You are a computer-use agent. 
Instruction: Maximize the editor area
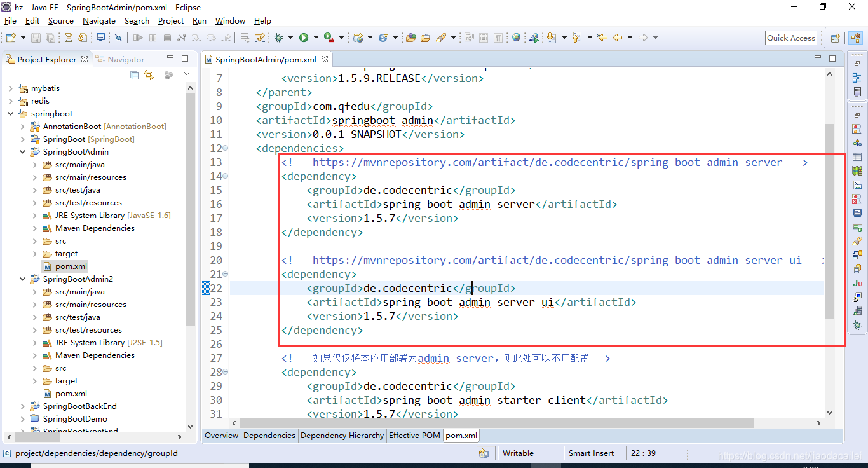coord(832,58)
